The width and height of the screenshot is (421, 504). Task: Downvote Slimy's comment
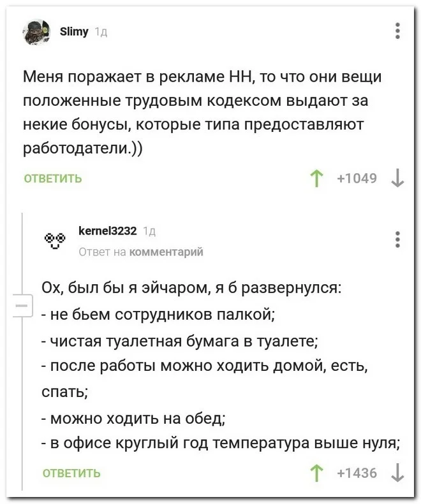[x=398, y=178]
